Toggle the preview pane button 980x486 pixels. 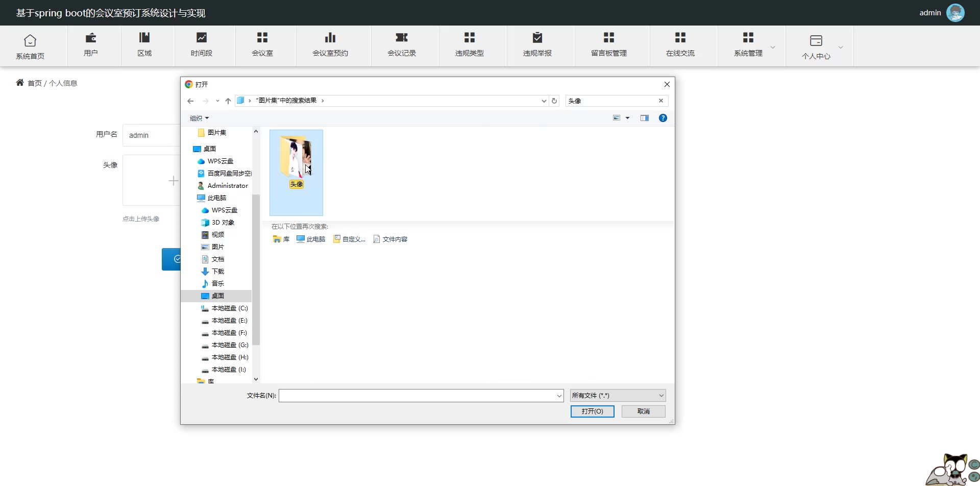645,118
